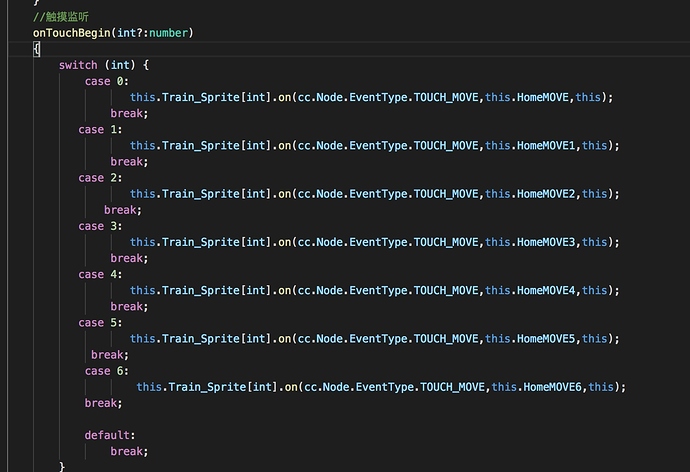Click the HomeMOVE3 handler reference
Image resolution: width=690 pixels, height=472 pixels.
(546, 242)
